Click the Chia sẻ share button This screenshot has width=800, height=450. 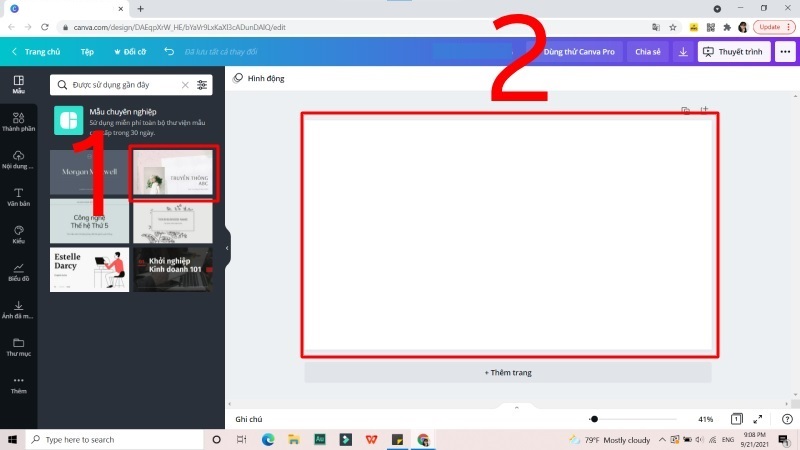click(648, 51)
